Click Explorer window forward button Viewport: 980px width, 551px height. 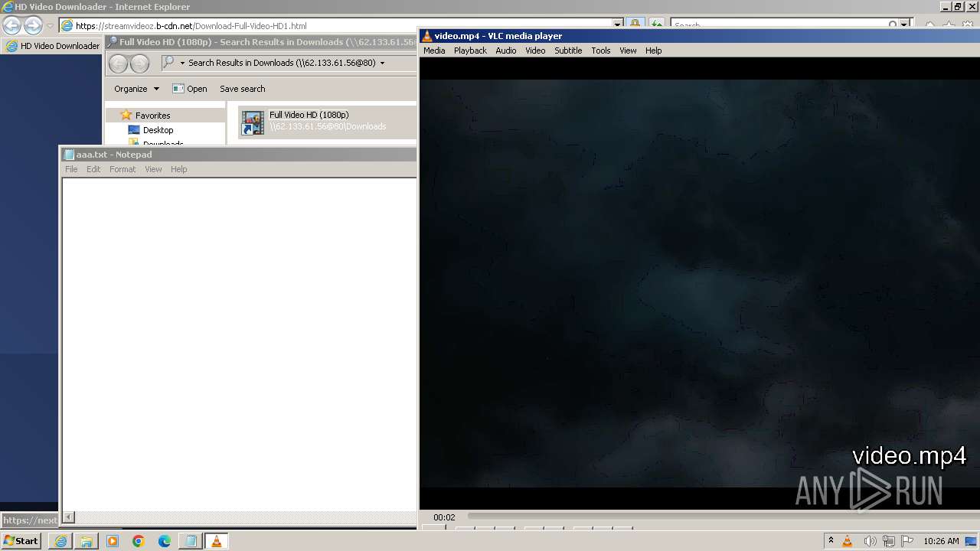coord(139,63)
